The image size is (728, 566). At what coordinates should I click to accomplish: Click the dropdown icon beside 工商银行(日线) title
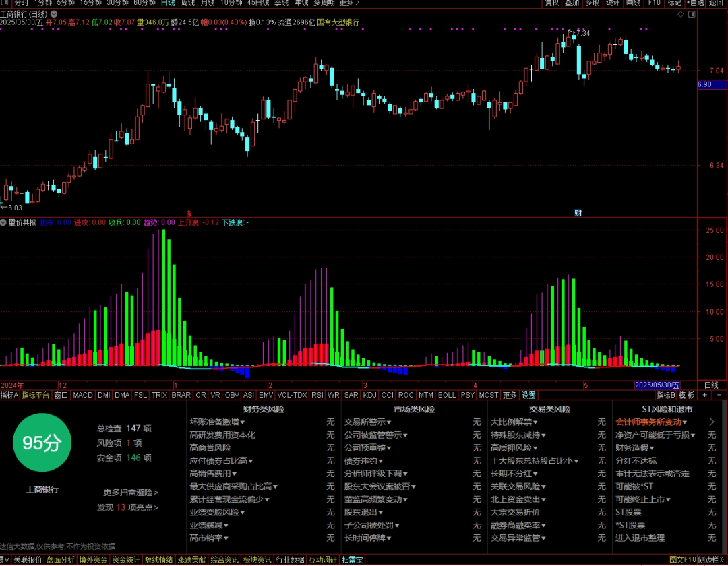click(54, 14)
